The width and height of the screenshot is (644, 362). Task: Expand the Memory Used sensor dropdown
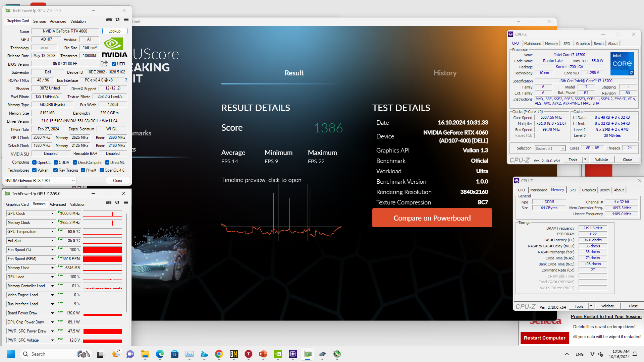(x=52, y=268)
